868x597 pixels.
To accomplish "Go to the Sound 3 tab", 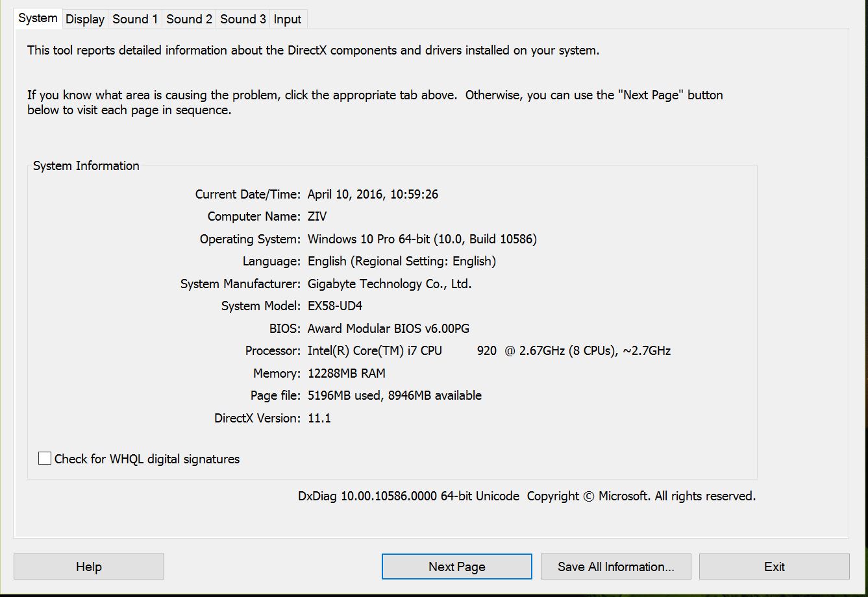I will pyautogui.click(x=243, y=19).
